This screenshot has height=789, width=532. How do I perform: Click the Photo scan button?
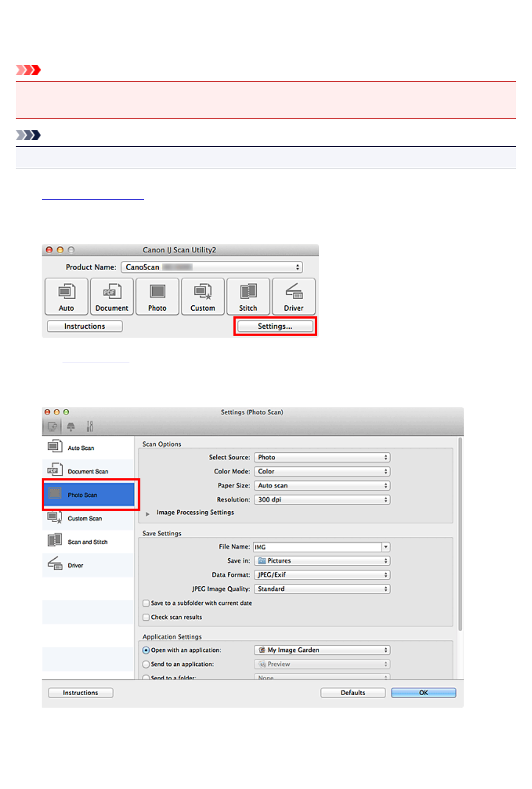[157, 297]
